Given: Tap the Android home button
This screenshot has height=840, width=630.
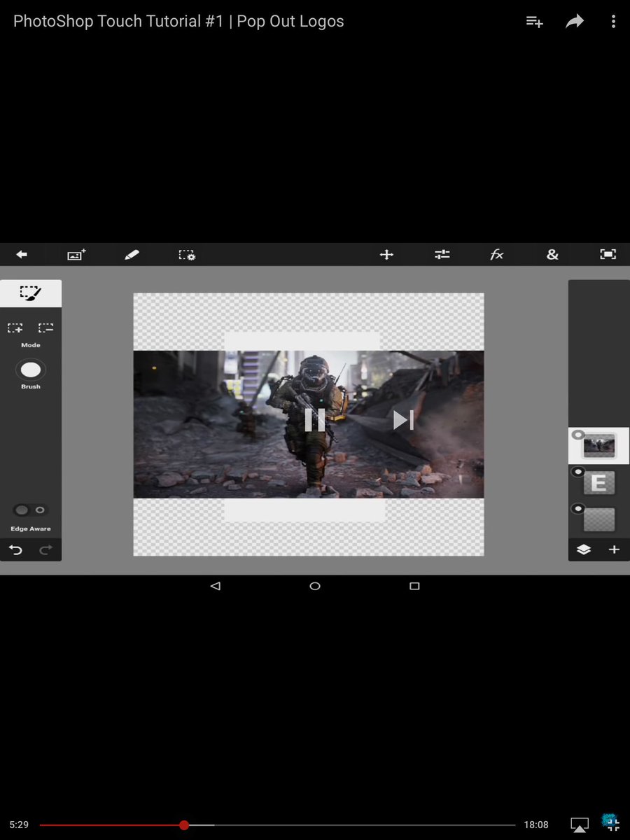Looking at the screenshot, I should coord(315,586).
